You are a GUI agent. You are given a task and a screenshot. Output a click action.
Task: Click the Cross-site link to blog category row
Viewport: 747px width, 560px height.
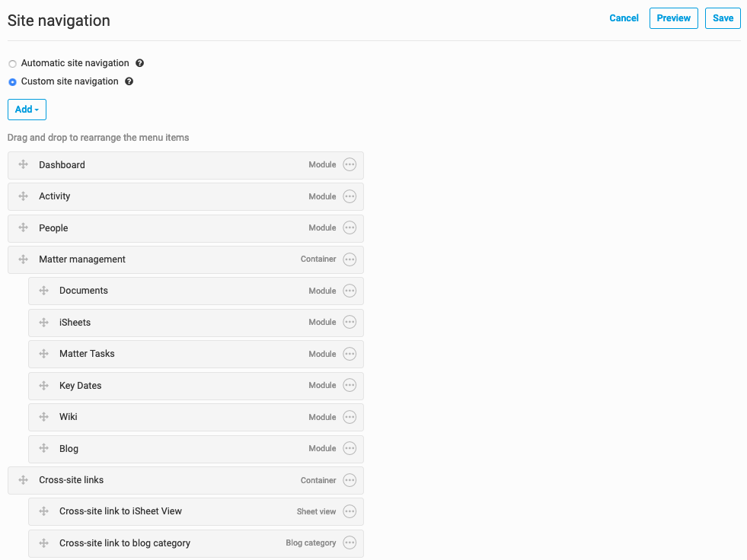click(125, 543)
